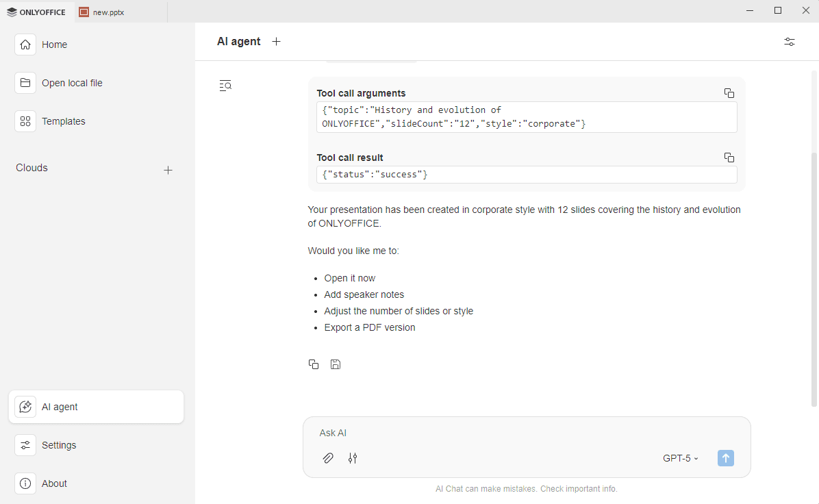
Task: Open AI model parameters via sliders icon
Action: pos(353,458)
